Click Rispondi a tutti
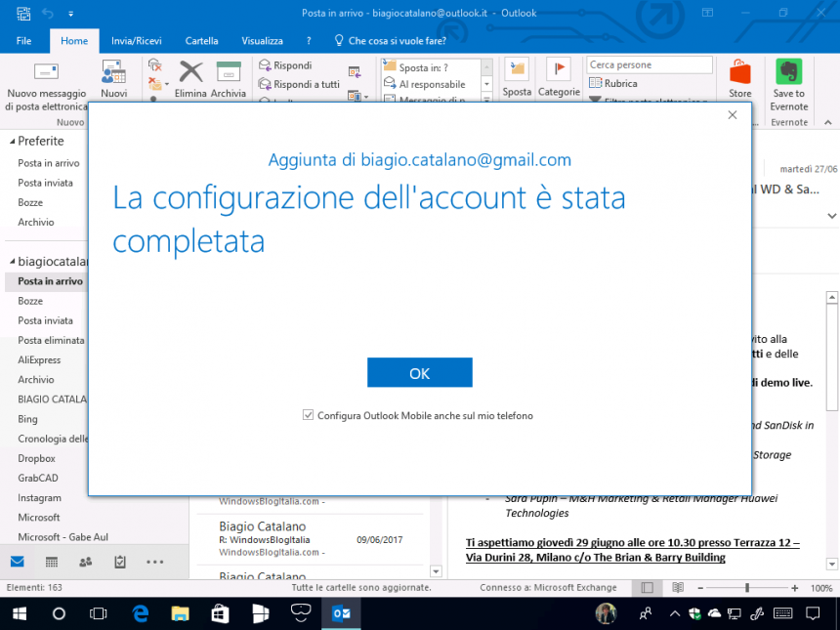840x630 pixels. 299,84
